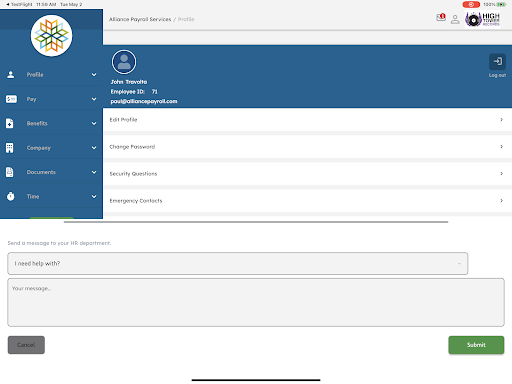Click the Benefits document icon
512x384 pixels.
[10, 123]
